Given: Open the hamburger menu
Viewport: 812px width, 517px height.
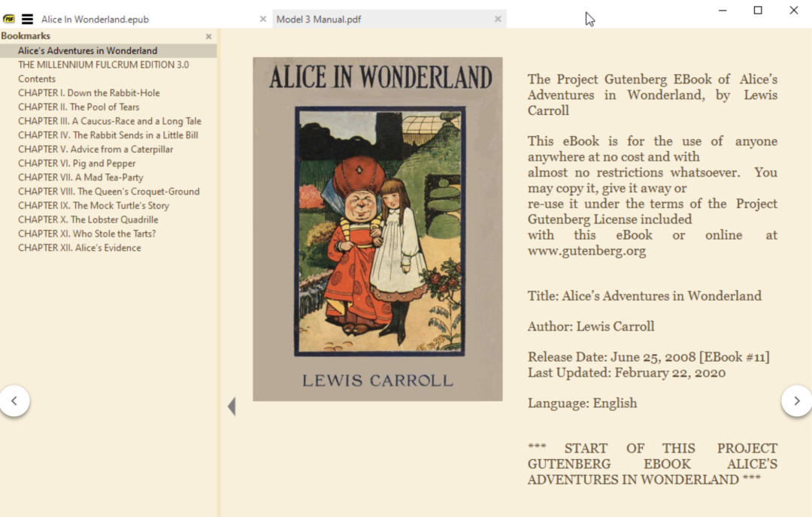Looking at the screenshot, I should [x=28, y=19].
